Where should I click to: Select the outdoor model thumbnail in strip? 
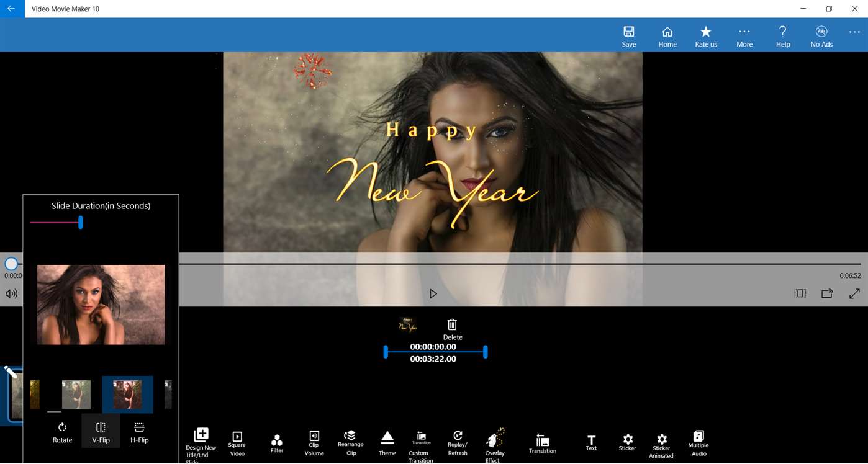[76, 395]
